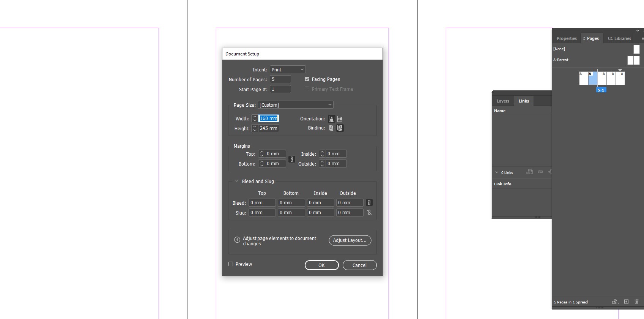The width and height of the screenshot is (644, 319).
Task: Click the Slug Outside input field
Action: 350,213
